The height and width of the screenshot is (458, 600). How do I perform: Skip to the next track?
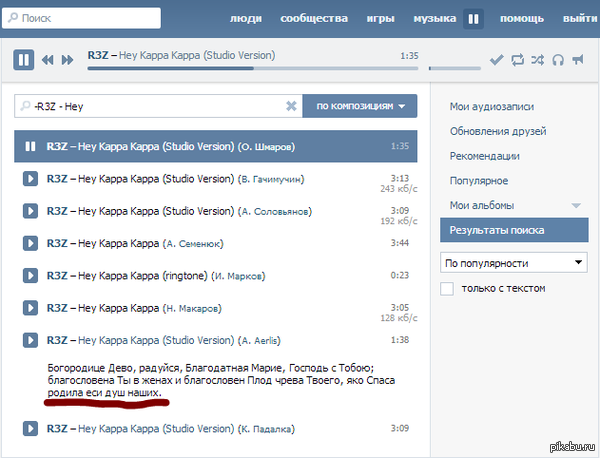tap(67, 60)
